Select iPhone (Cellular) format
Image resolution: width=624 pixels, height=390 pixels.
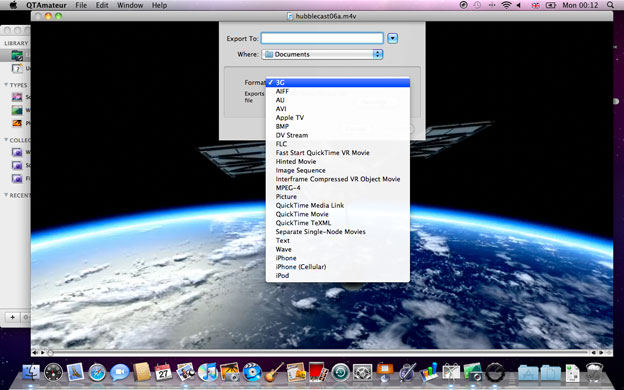click(338, 267)
